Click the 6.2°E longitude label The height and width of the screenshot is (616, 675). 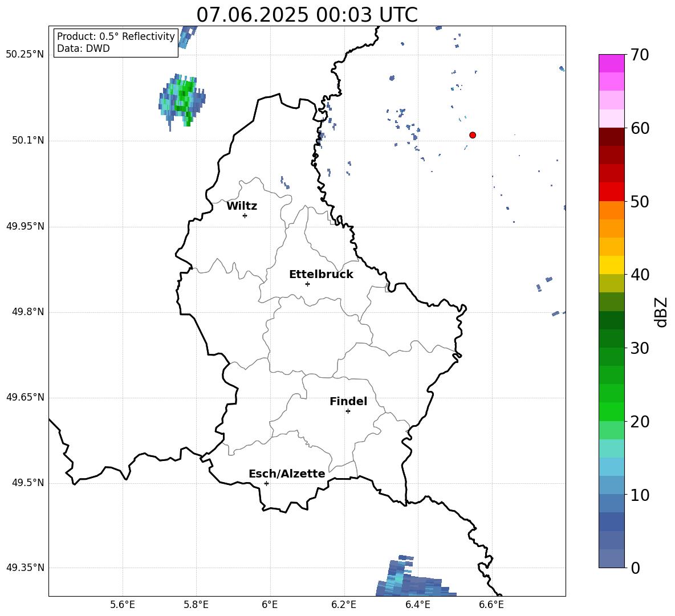[x=344, y=605]
